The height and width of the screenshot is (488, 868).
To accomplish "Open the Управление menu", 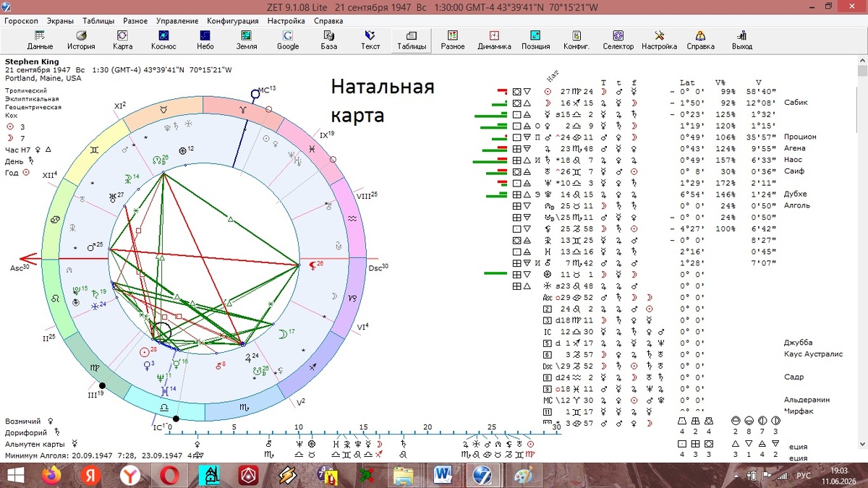I will tap(176, 21).
